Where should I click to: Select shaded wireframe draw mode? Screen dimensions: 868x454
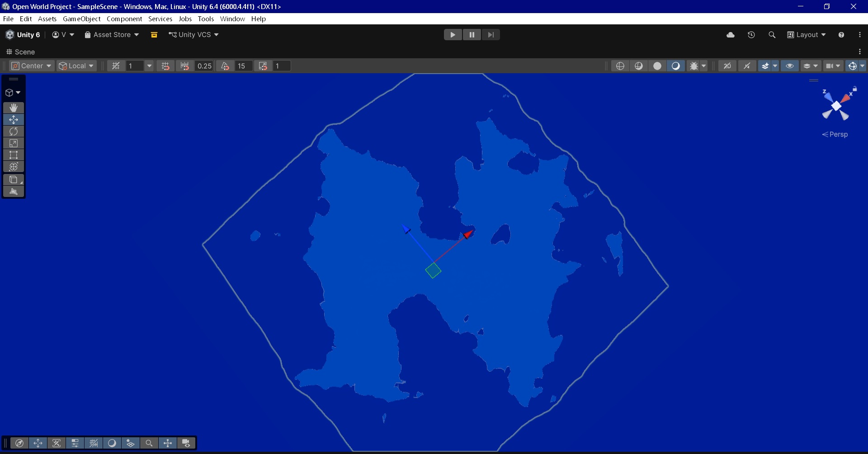click(x=639, y=66)
